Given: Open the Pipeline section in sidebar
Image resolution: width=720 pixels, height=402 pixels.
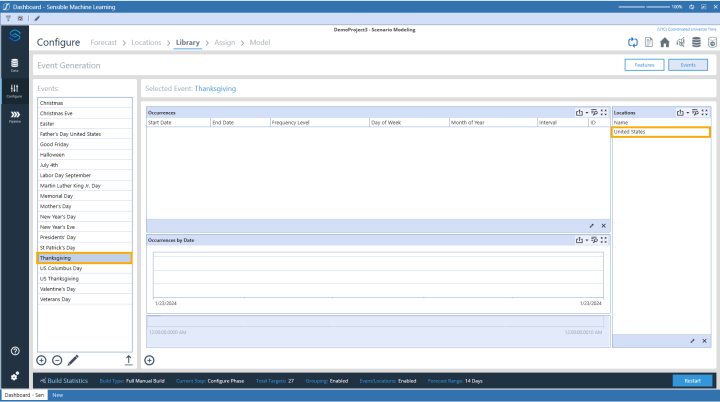Looking at the screenshot, I should pyautogui.click(x=15, y=116).
